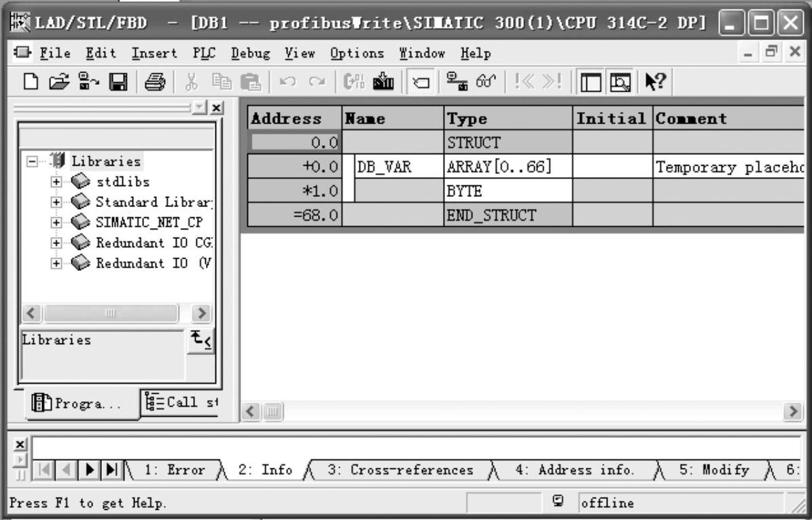Click the online connection toolbar icon

pos(457,81)
